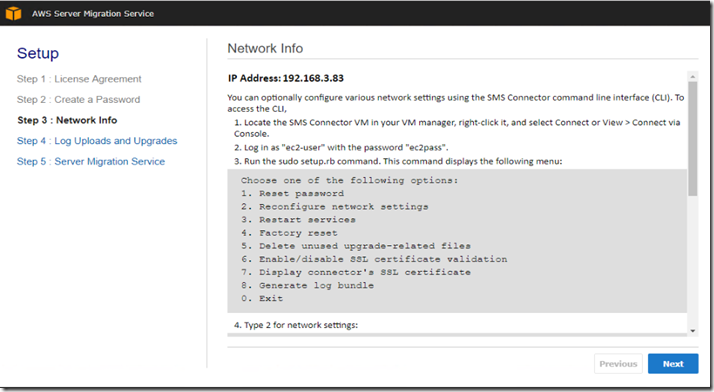Click the IP Address 192.168.3.83 text

[286, 78]
